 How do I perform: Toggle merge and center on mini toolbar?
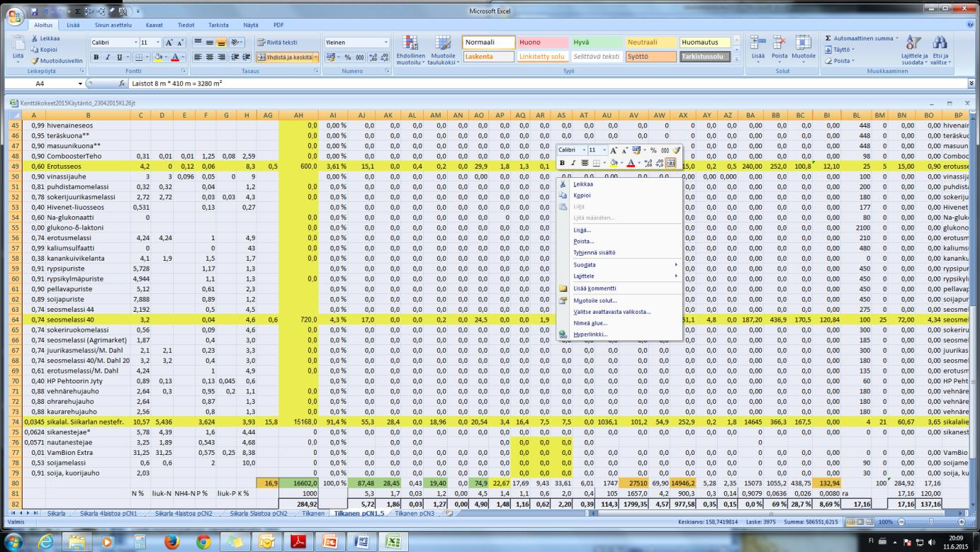coord(670,162)
